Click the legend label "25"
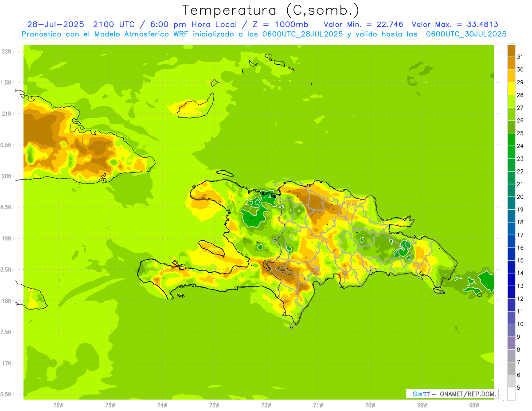Viewport: 532px width, 411px height. point(520,133)
